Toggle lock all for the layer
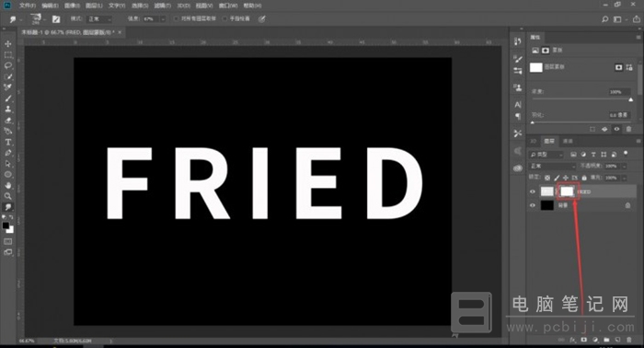This screenshot has height=348, width=644. click(584, 178)
